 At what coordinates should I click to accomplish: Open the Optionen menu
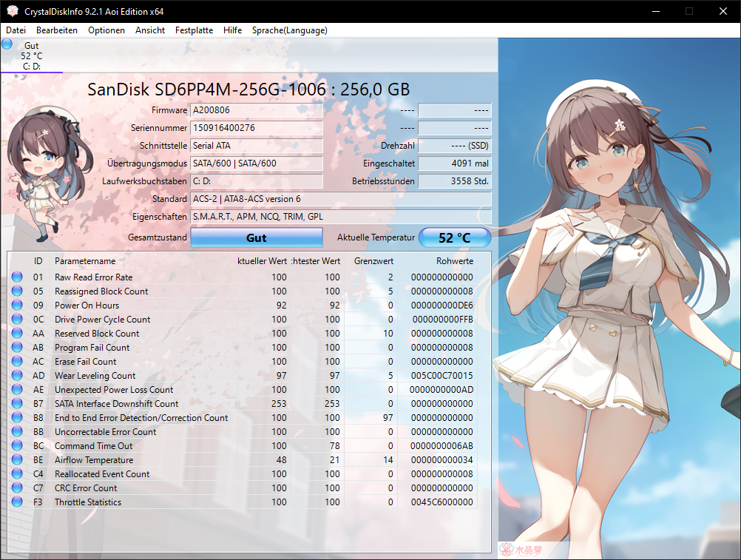106,30
